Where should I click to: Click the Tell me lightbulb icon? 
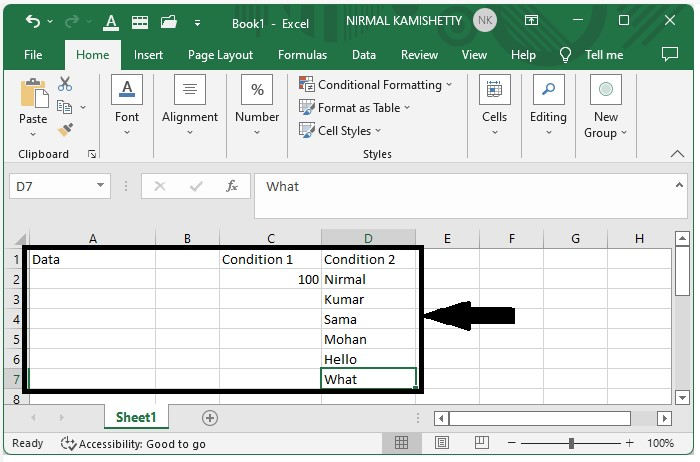(x=566, y=55)
